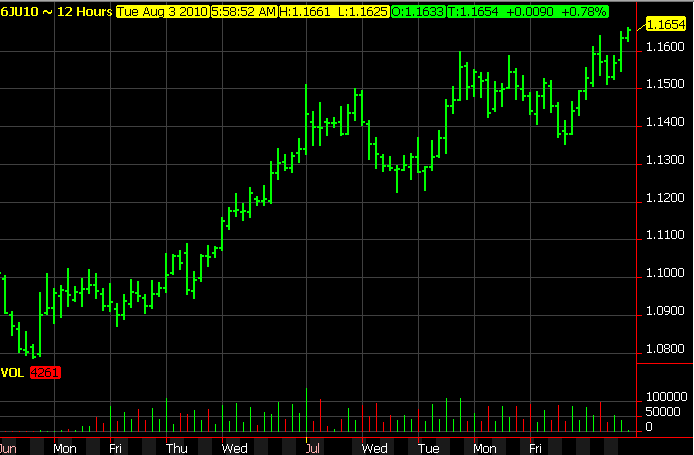Image resolution: width=694 pixels, height=455 pixels.
Task: Click the yellow 1.1654 current price marker
Action: 666,24
